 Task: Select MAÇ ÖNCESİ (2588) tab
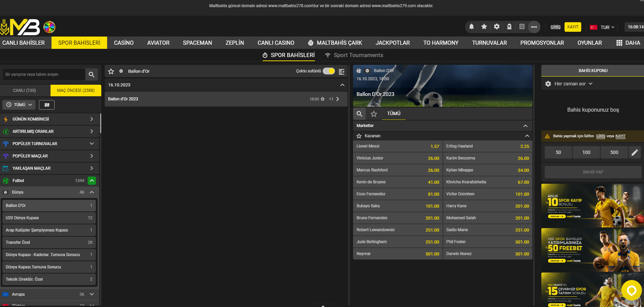76,90
